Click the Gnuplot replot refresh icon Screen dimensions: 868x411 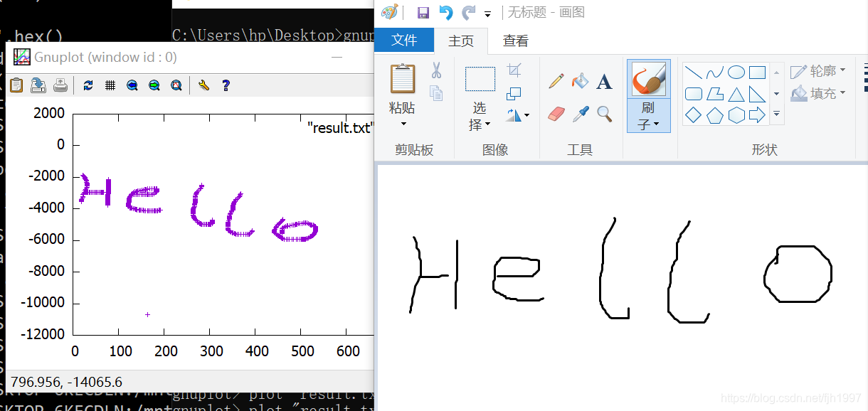coord(88,85)
